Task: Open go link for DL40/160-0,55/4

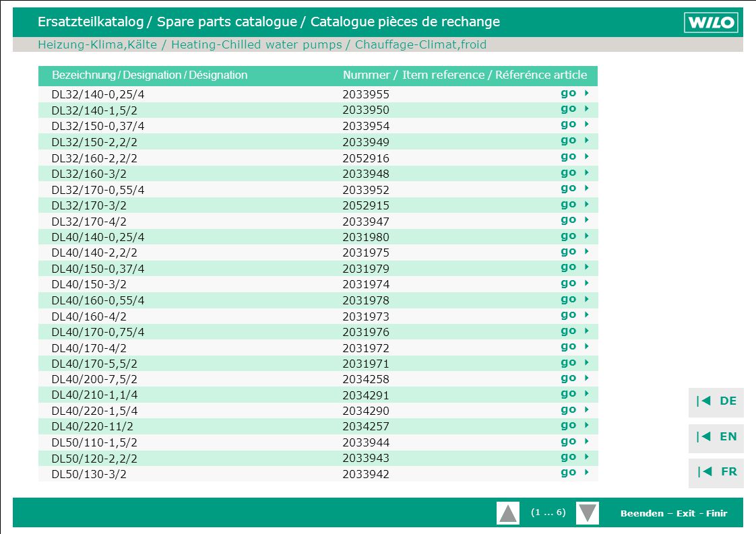Action: click(575, 299)
